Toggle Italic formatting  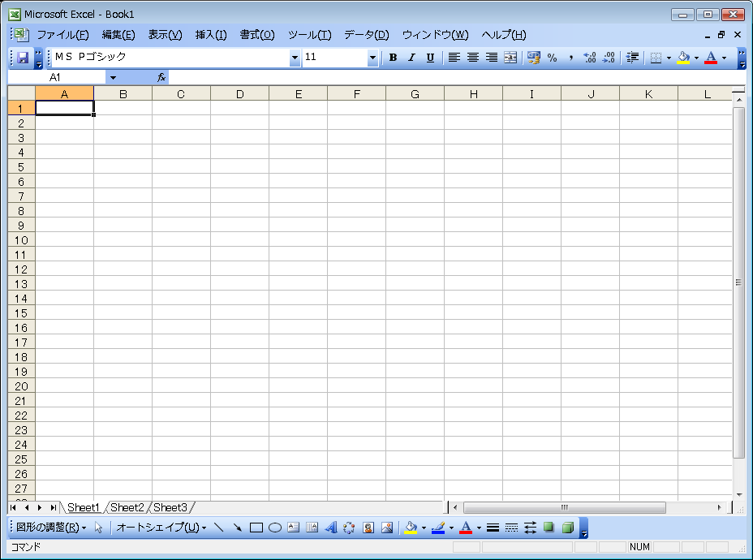tap(411, 58)
